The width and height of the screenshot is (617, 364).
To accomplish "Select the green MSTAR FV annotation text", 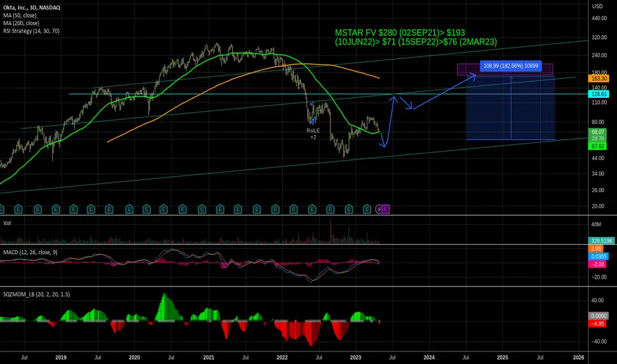I will click(416, 37).
